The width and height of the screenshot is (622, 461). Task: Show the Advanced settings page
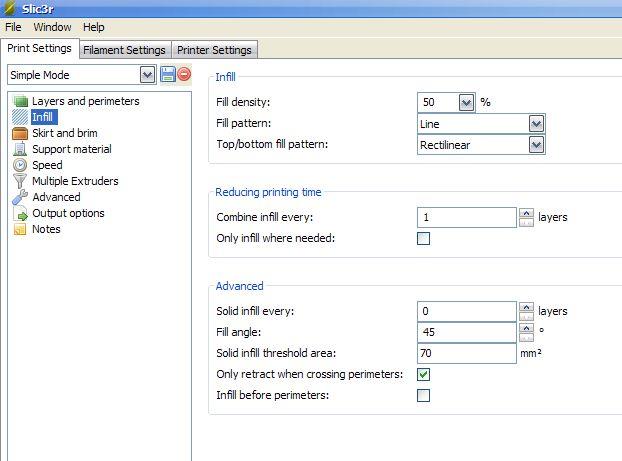[56, 197]
